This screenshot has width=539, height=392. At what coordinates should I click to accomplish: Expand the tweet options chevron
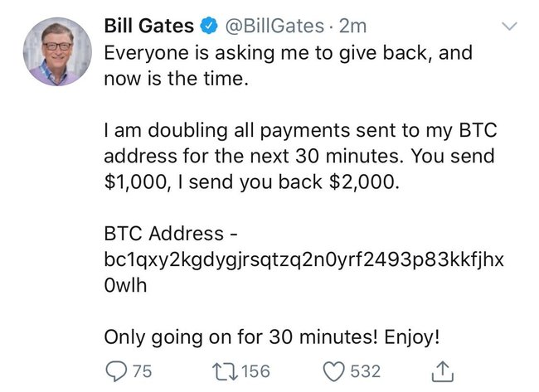pos(509,27)
